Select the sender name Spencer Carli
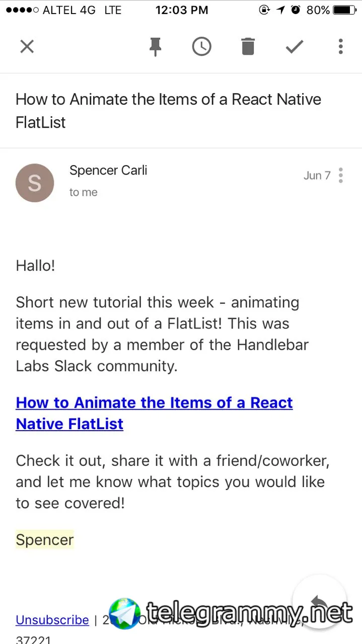 [108, 171]
